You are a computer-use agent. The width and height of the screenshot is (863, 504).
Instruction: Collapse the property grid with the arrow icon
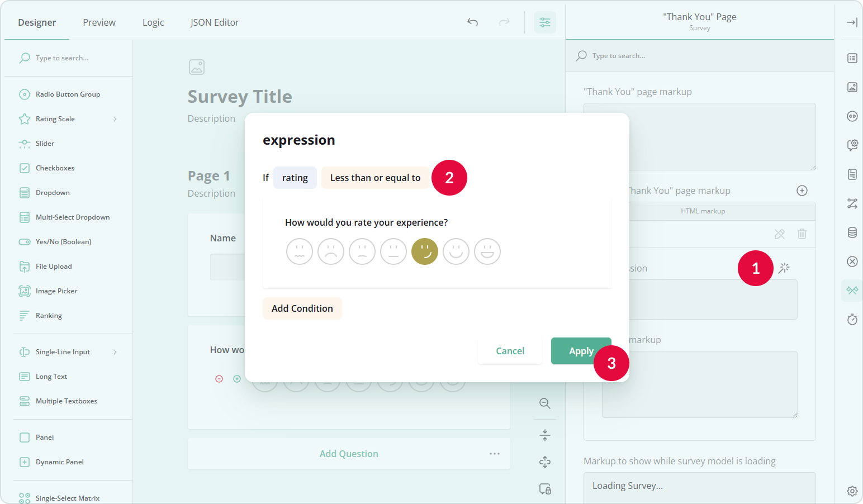click(852, 22)
